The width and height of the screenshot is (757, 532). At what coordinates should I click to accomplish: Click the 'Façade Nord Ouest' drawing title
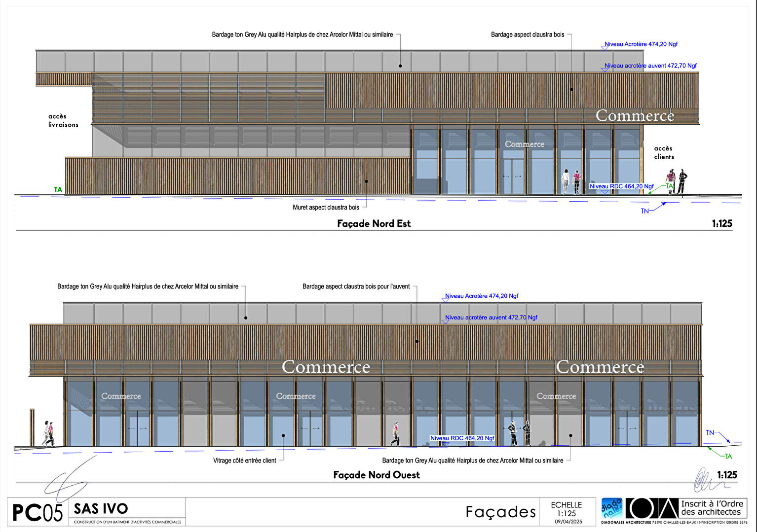(x=377, y=475)
